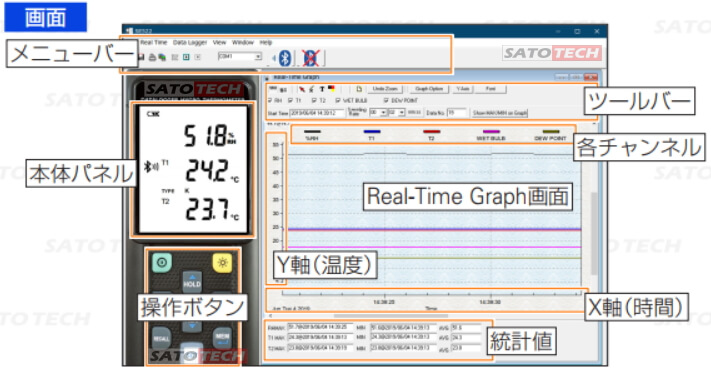The image size is (711, 371).
Task: Click the print icon in the main toolbar
Action: point(152,57)
